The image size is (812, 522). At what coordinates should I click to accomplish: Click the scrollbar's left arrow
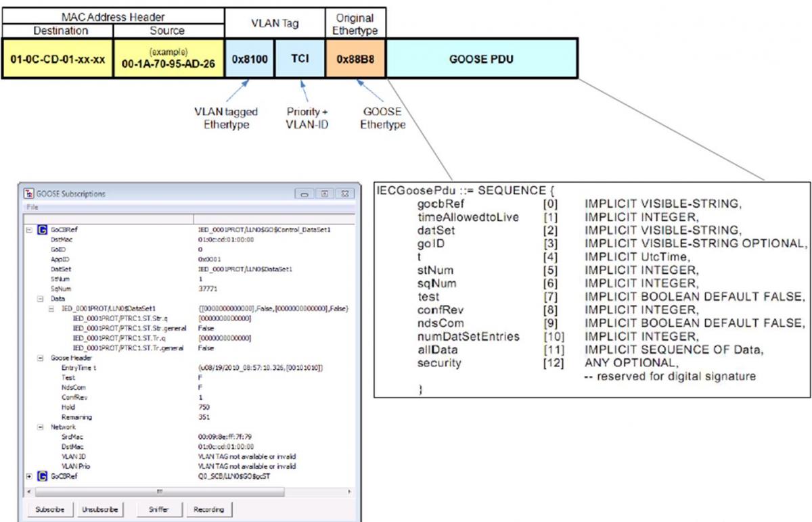coord(30,492)
